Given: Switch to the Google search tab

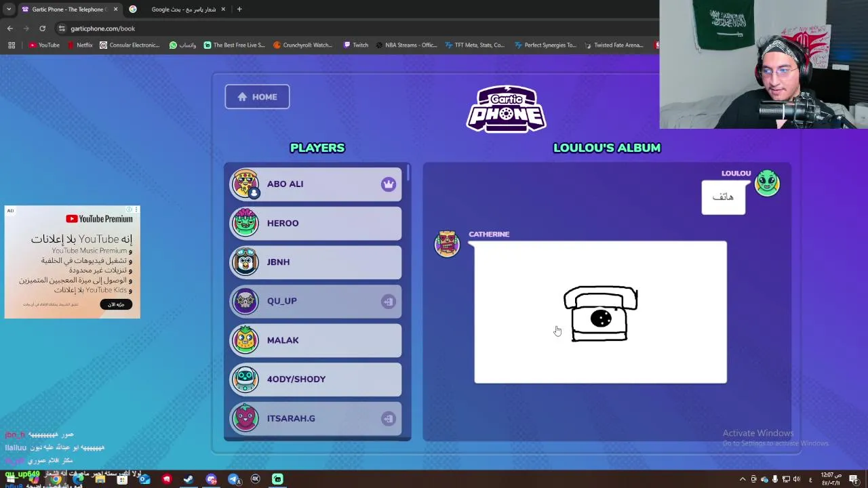Looking at the screenshot, I should tap(178, 9).
